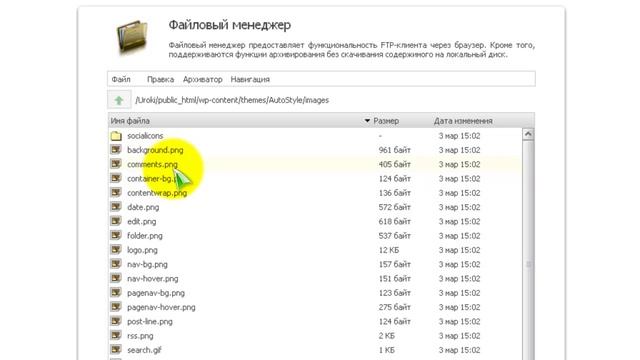The height and width of the screenshot is (360, 640).
Task: Click the pagenav-hover.png image icon
Action: pos(116,307)
